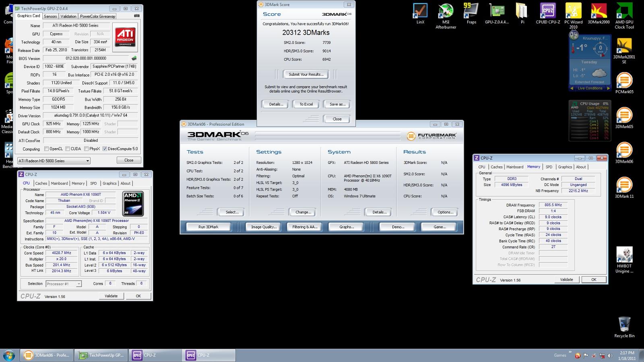Switch to Caches tab in left CPU-Z

coord(41,183)
